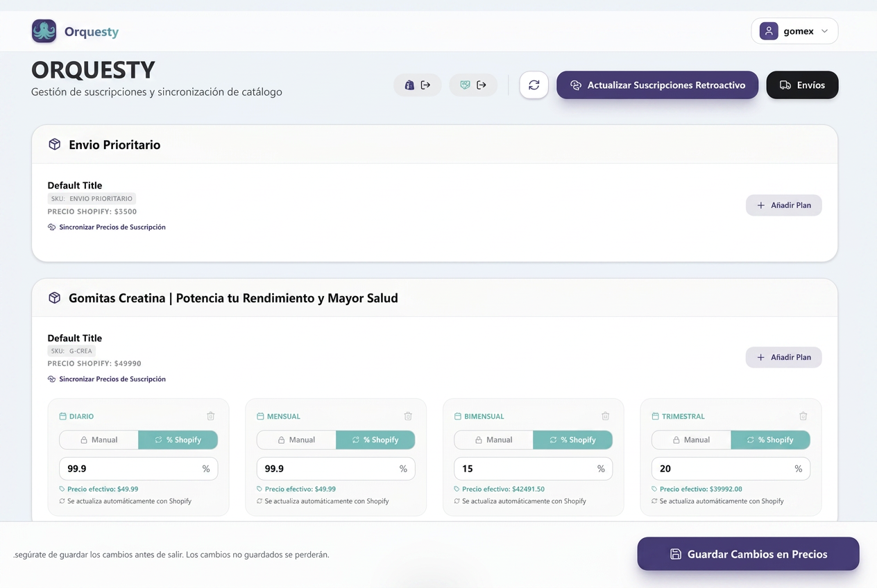
Task: Click the refresh icon button in header
Action: [534, 85]
